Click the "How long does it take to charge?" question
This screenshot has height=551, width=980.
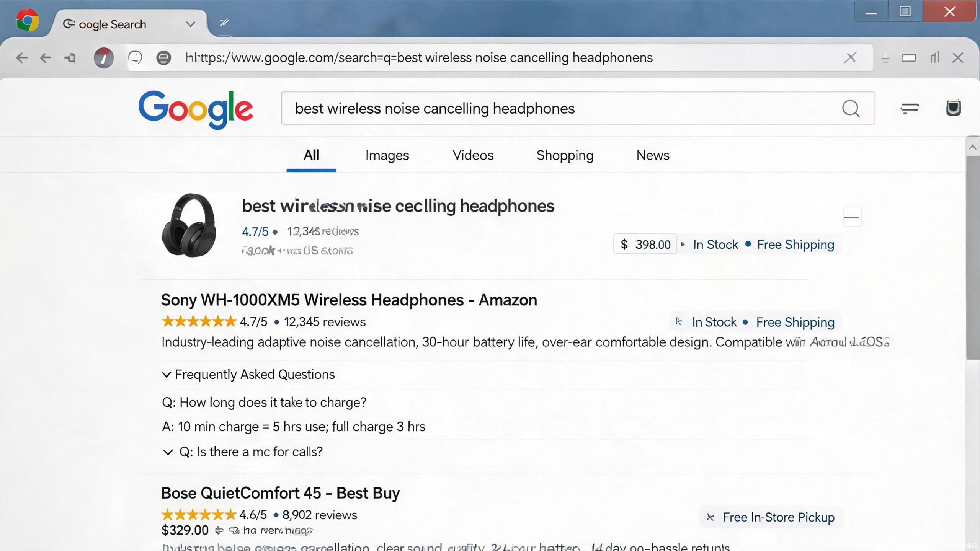[x=264, y=403]
